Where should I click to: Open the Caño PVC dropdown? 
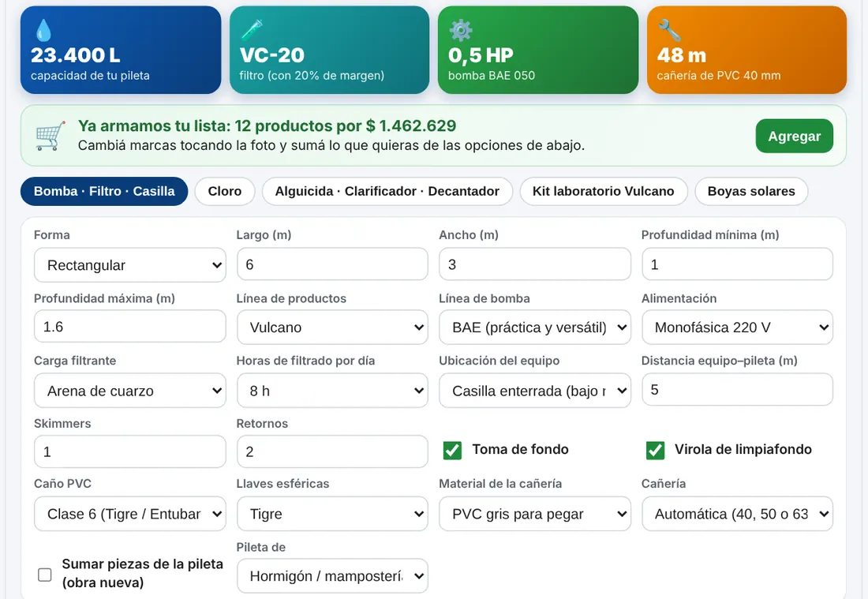tap(130, 514)
